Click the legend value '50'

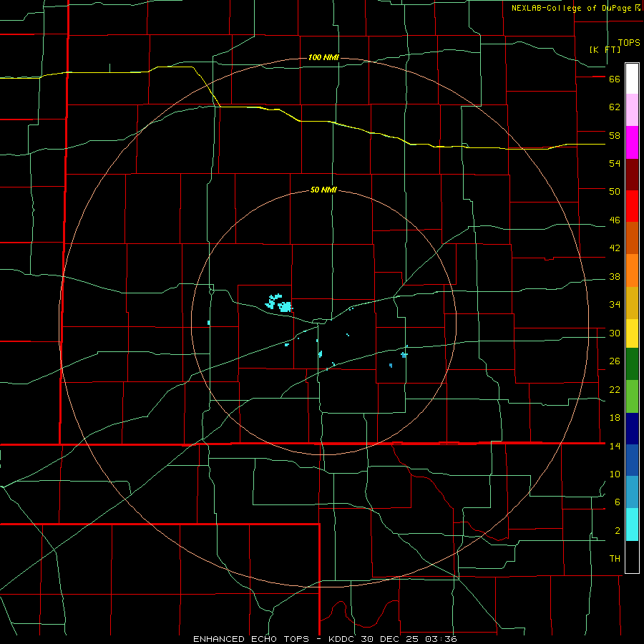click(x=615, y=192)
